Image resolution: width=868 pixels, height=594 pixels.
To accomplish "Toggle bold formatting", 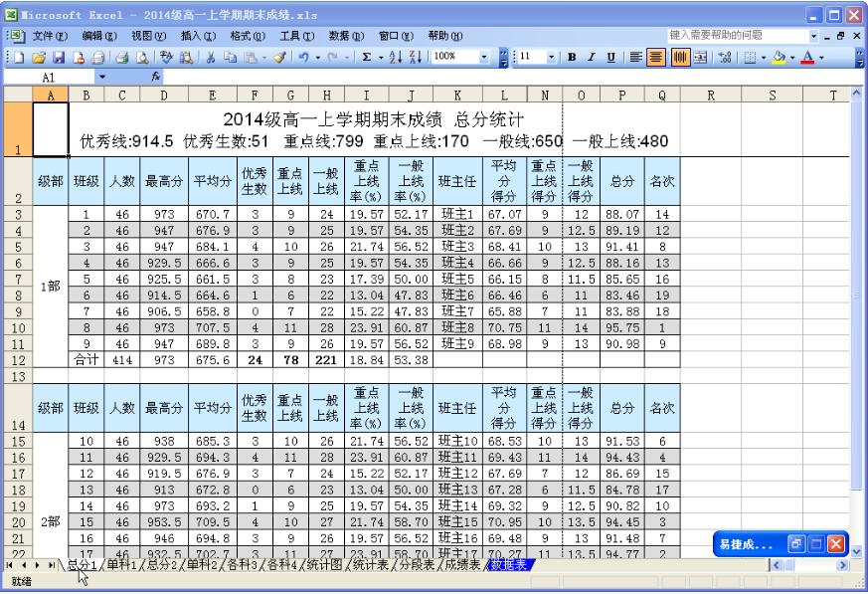I will (572, 57).
